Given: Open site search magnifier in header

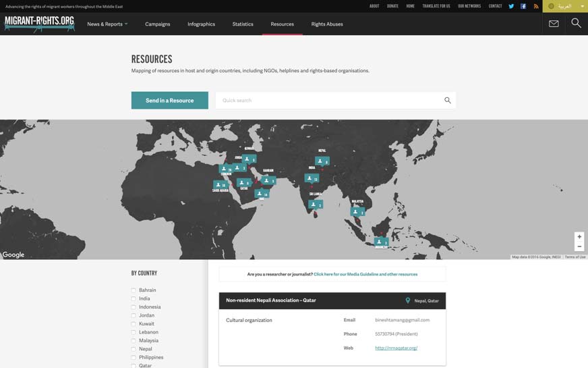Looking at the screenshot, I should (576, 24).
